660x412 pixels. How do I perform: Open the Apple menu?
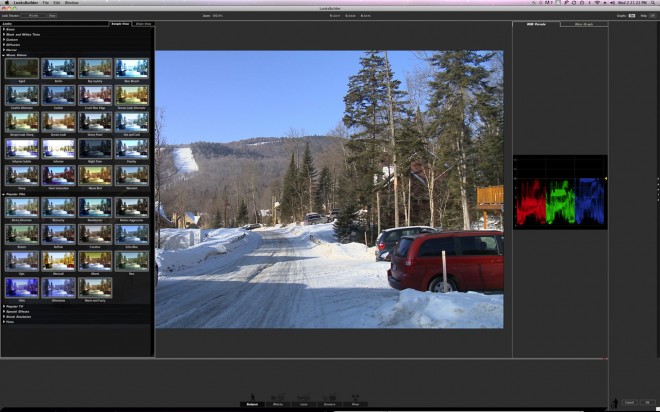(x=6, y=4)
